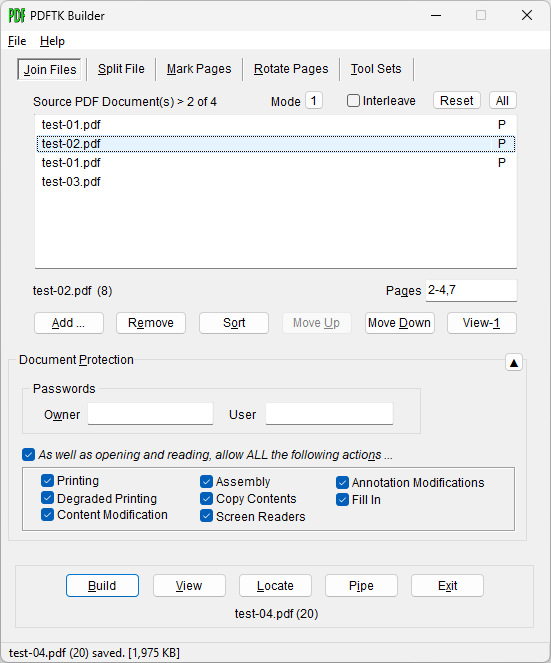The width and height of the screenshot is (551, 663).
Task: Open the File menu
Action: click(17, 41)
